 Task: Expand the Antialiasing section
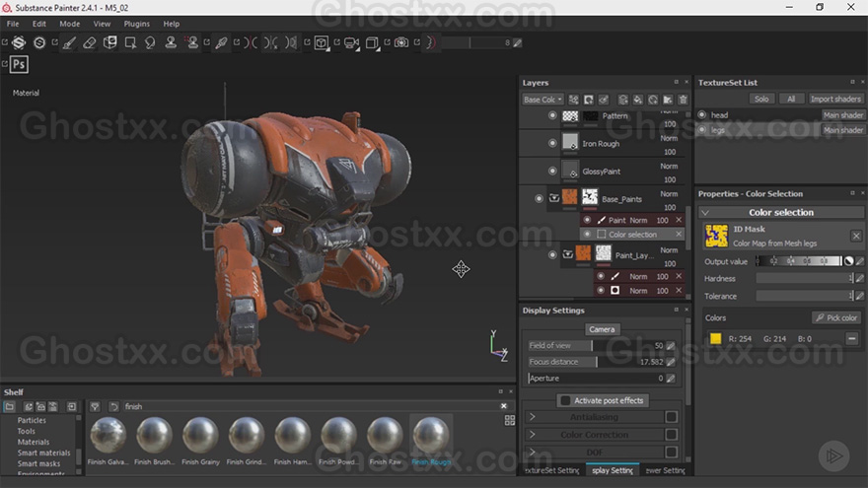coord(532,417)
